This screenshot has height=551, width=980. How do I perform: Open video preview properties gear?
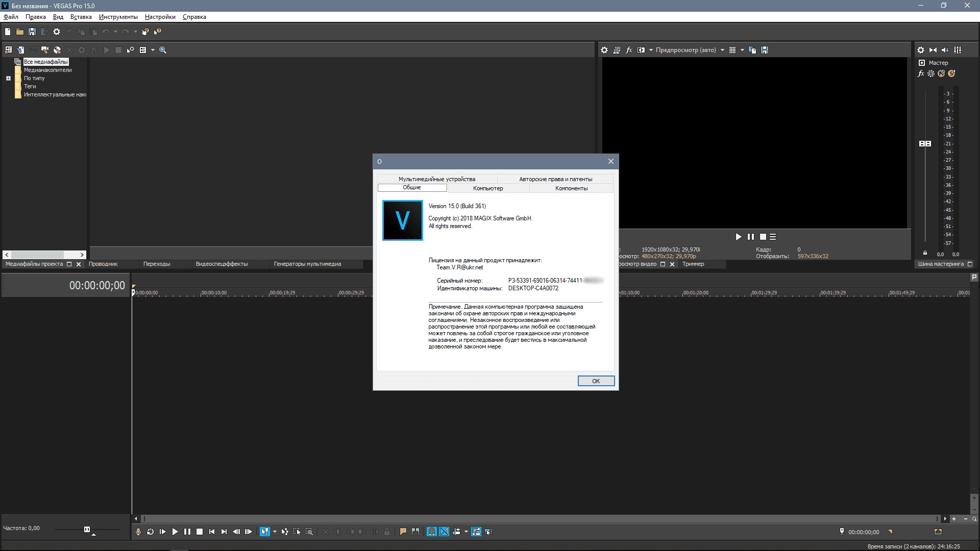click(604, 50)
